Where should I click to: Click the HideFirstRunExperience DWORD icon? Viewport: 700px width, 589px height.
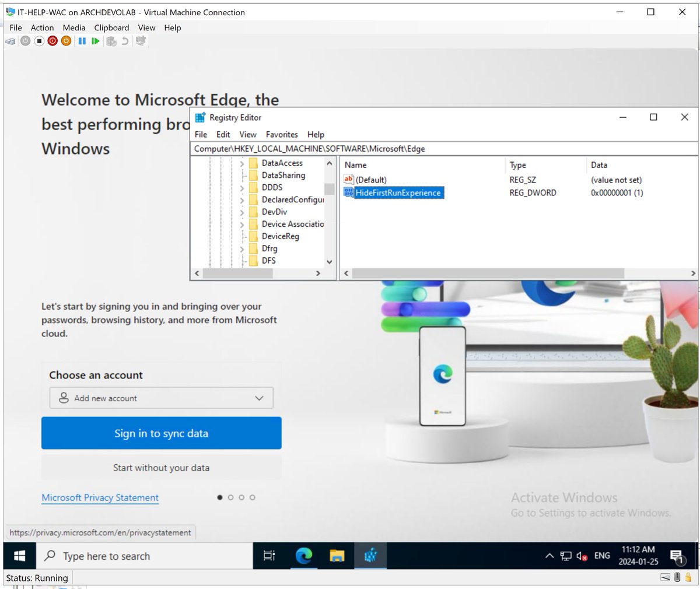click(x=349, y=192)
